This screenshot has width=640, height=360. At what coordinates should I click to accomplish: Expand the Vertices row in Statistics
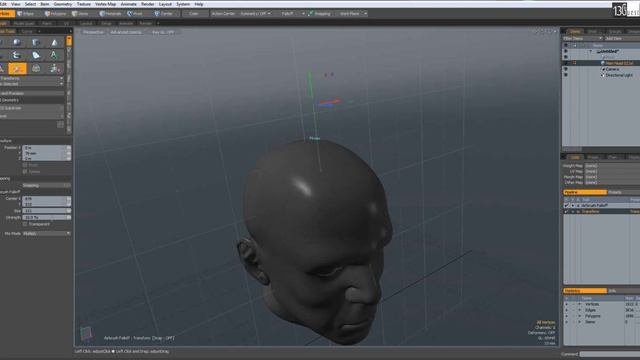click(580, 304)
